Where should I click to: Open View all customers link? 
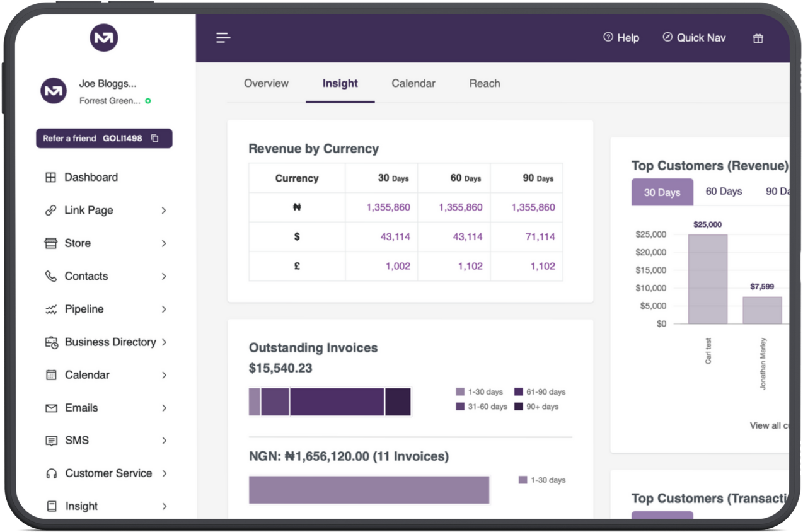click(769, 425)
